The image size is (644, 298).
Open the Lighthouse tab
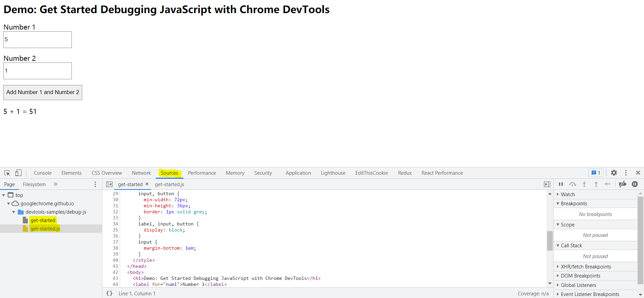tap(333, 173)
